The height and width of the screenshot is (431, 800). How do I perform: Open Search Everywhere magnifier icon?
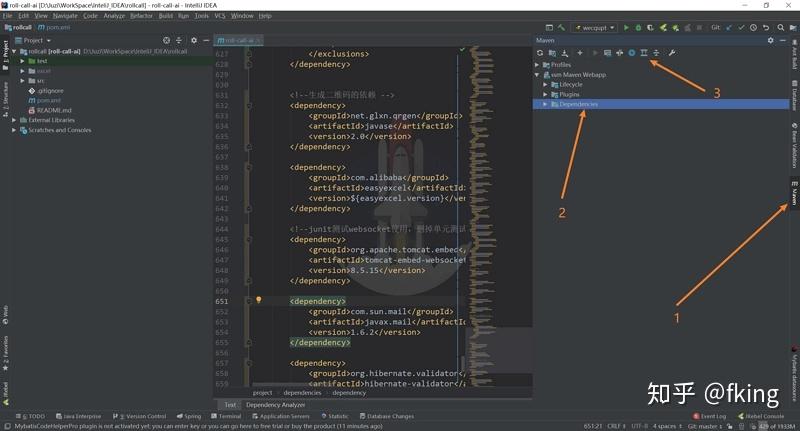click(x=781, y=28)
